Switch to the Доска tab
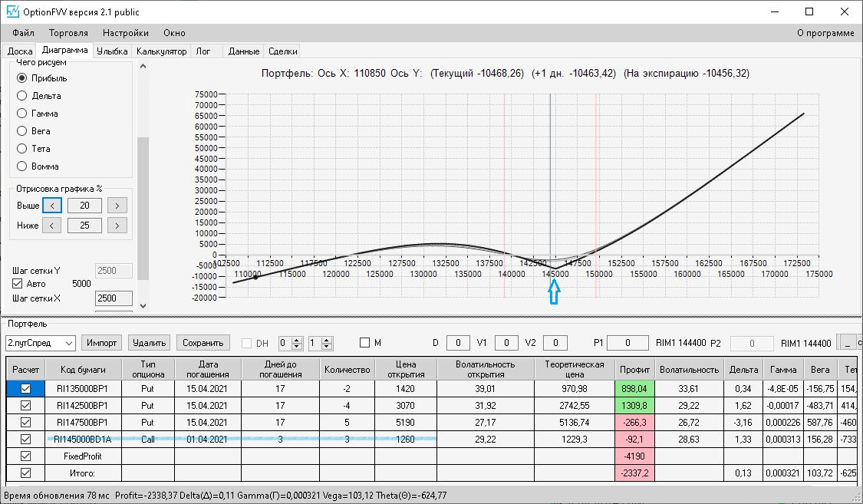Viewport: 863px width, 504px height. pos(20,51)
